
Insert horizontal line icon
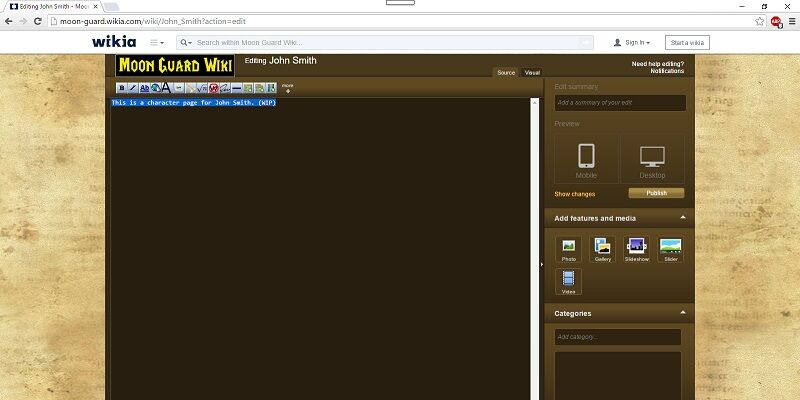click(236, 88)
